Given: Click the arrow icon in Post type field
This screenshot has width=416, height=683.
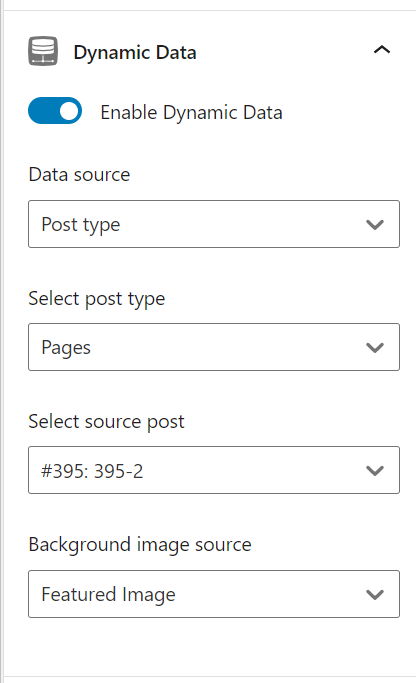Looking at the screenshot, I should coord(375,225).
